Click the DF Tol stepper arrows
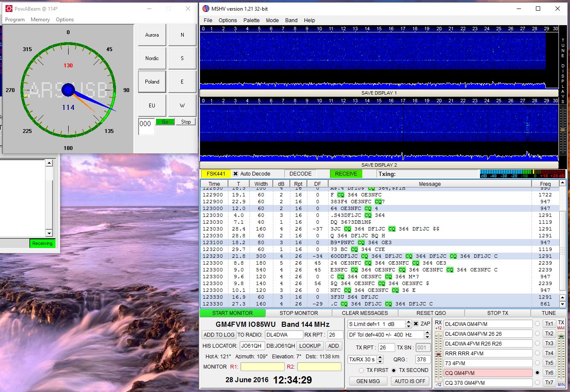570x392 pixels. pos(427,334)
